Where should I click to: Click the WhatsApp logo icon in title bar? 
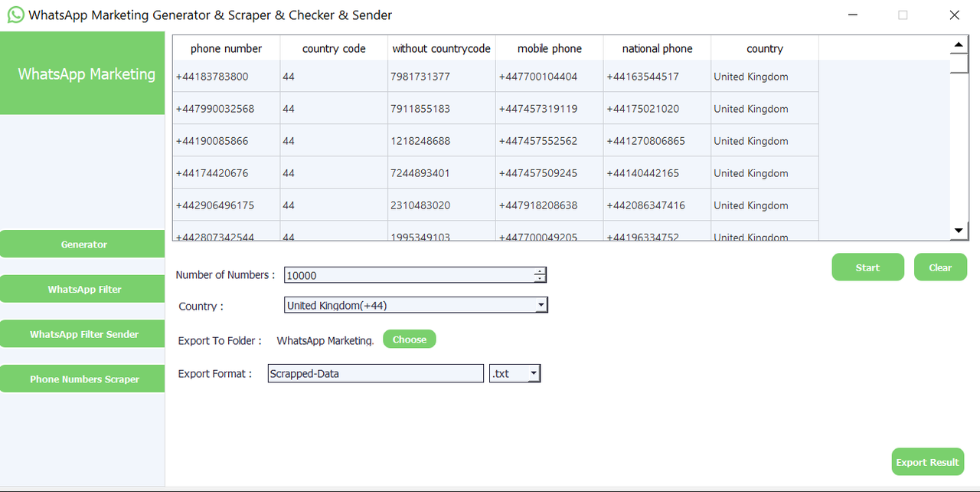pos(15,15)
